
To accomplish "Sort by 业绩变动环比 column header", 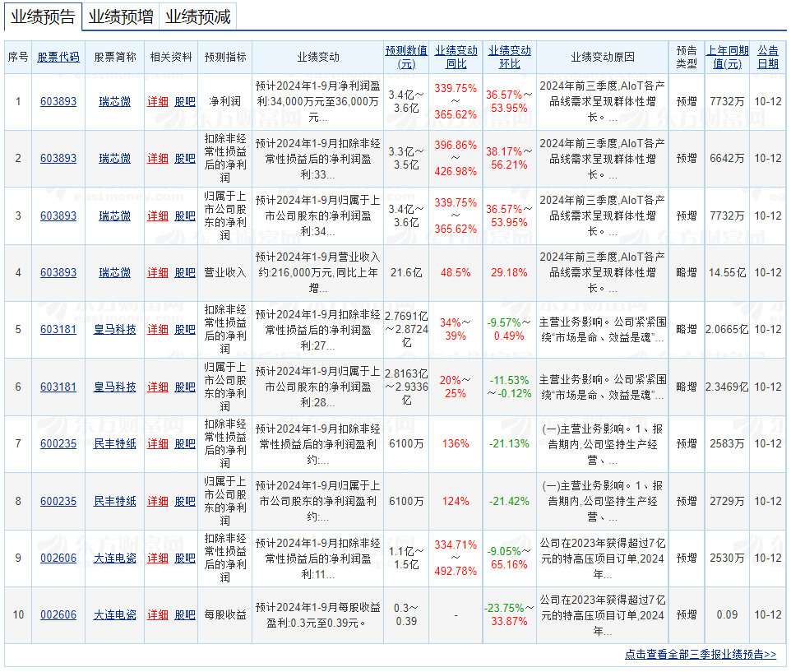I will tap(508, 57).
